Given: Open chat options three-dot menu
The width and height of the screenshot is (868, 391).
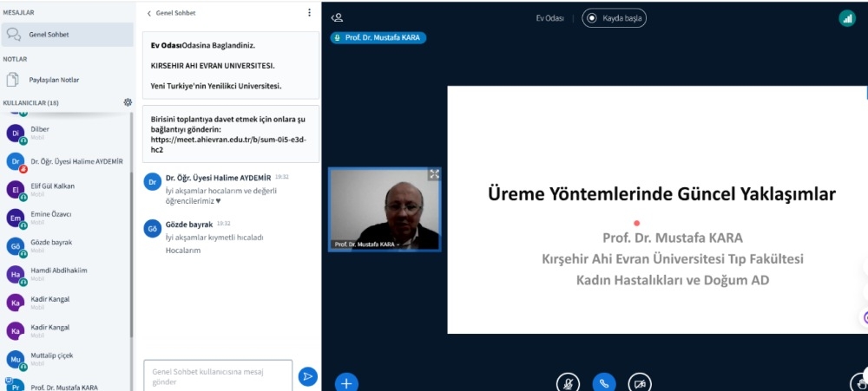Looking at the screenshot, I should pyautogui.click(x=309, y=13).
